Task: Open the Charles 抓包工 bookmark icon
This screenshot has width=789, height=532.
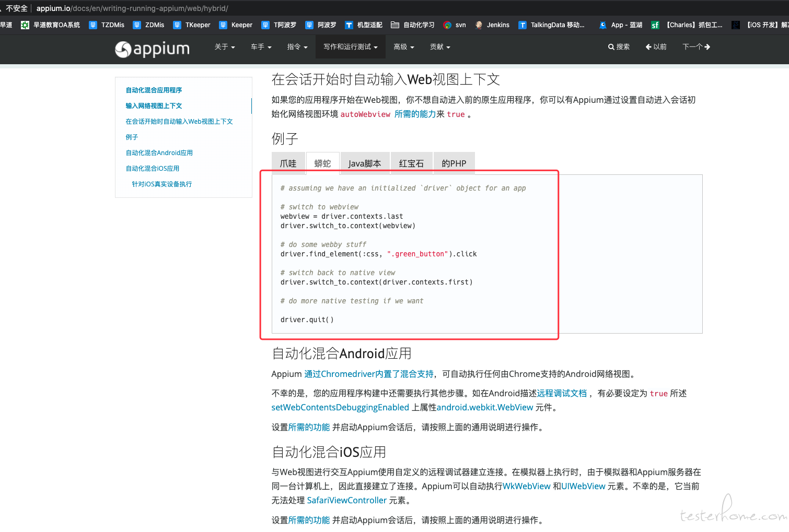Action: pyautogui.click(x=655, y=25)
